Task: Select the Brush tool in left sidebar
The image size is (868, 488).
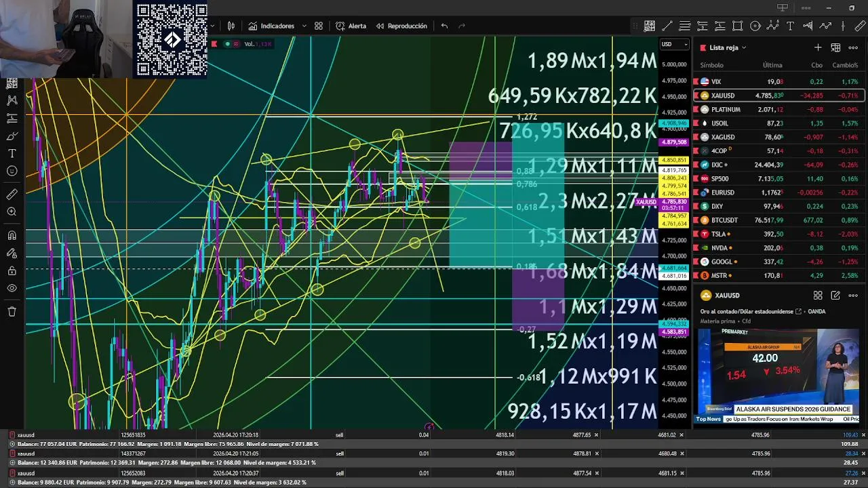Action: pyautogui.click(x=12, y=136)
